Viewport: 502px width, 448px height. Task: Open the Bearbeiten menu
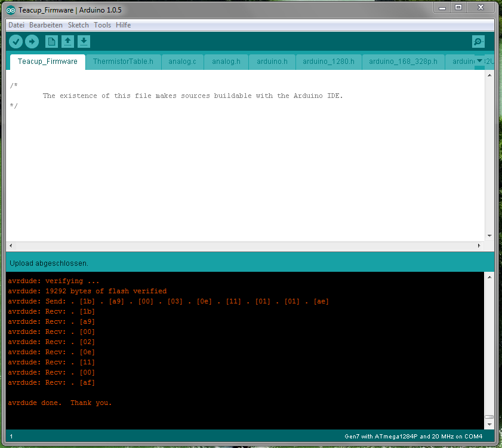click(x=46, y=25)
